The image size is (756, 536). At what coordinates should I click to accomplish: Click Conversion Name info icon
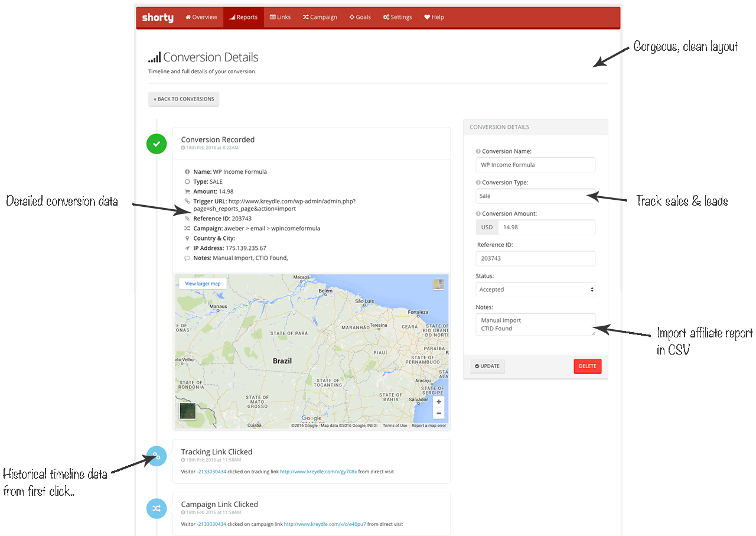click(478, 151)
